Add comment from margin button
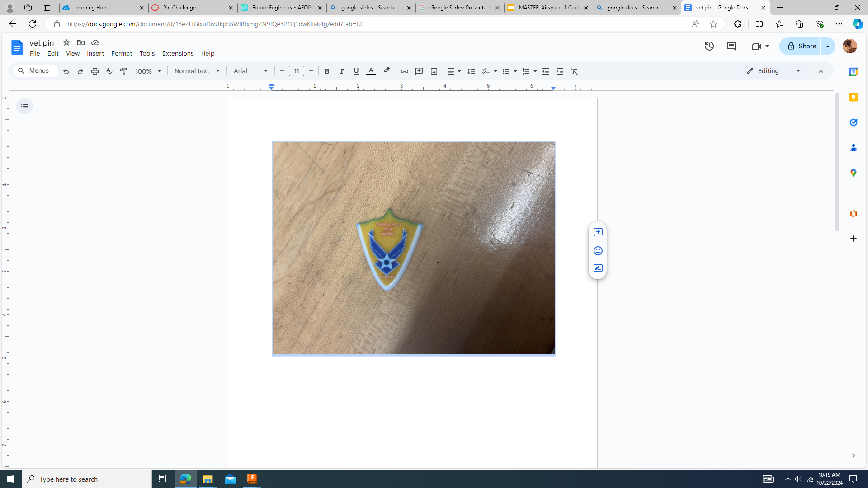The width and height of the screenshot is (868, 488). click(x=598, y=232)
